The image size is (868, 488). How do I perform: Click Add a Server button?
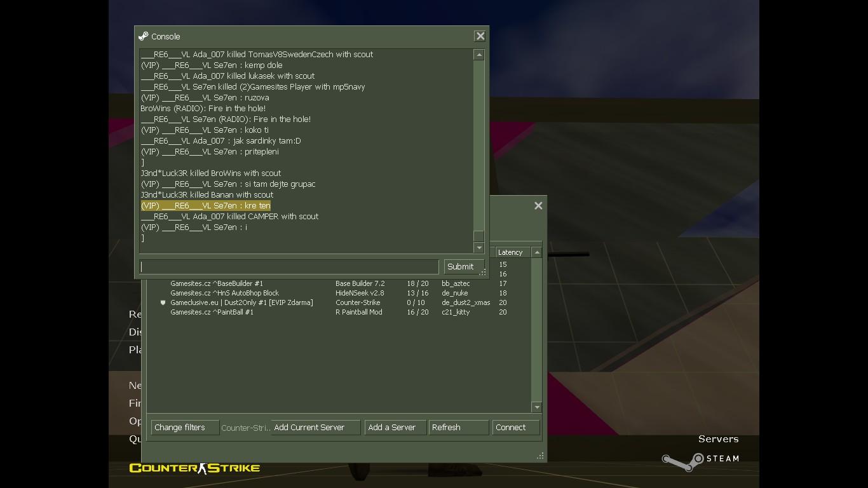(395, 428)
